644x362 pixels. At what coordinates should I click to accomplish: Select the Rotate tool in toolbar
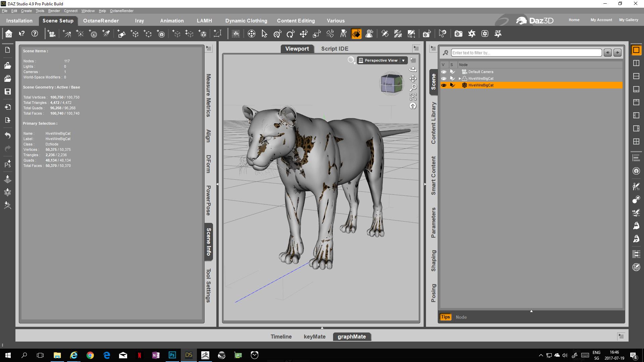pos(290,34)
